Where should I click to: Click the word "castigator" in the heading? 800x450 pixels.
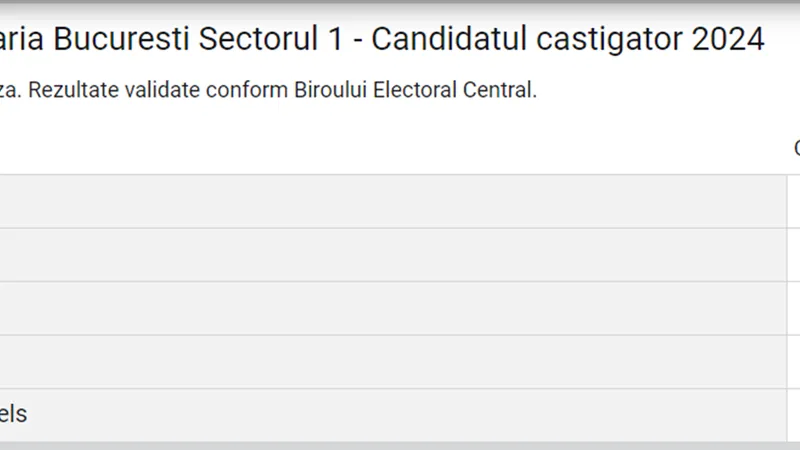(609, 40)
